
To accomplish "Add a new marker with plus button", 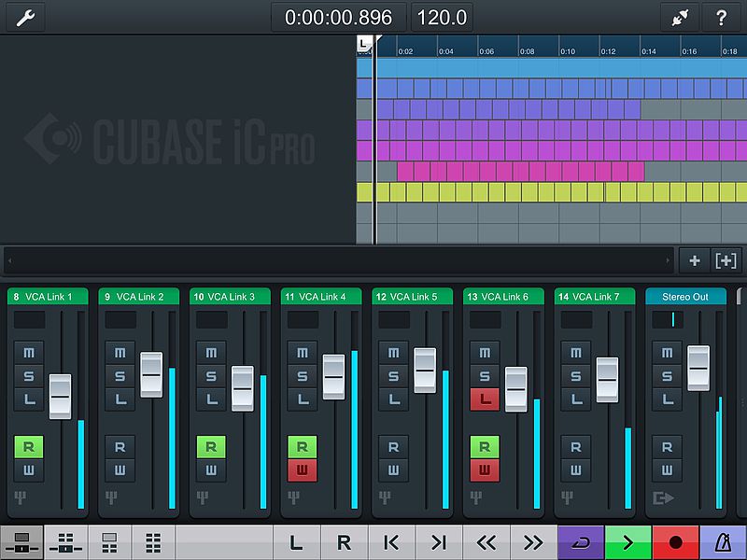I will coord(694,260).
